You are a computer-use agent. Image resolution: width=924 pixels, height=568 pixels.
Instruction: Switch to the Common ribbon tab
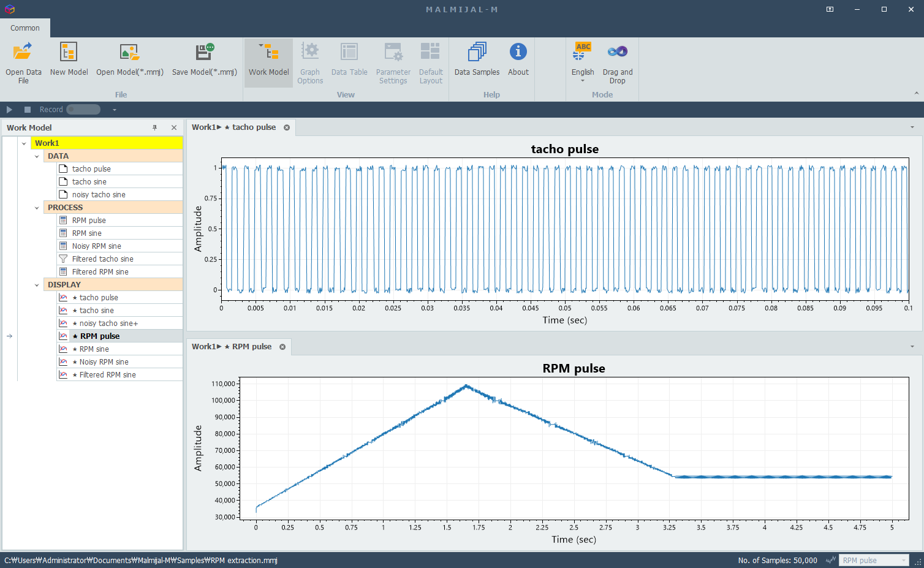click(25, 28)
